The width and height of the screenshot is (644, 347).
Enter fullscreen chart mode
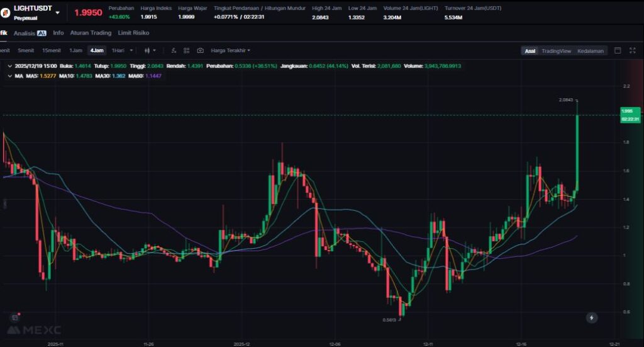click(631, 50)
